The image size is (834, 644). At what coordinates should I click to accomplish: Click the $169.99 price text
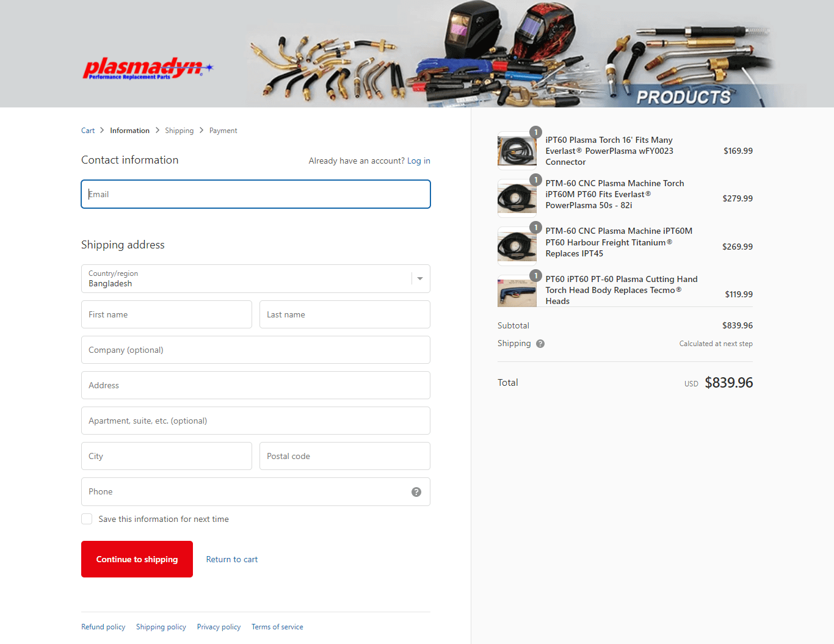(738, 151)
